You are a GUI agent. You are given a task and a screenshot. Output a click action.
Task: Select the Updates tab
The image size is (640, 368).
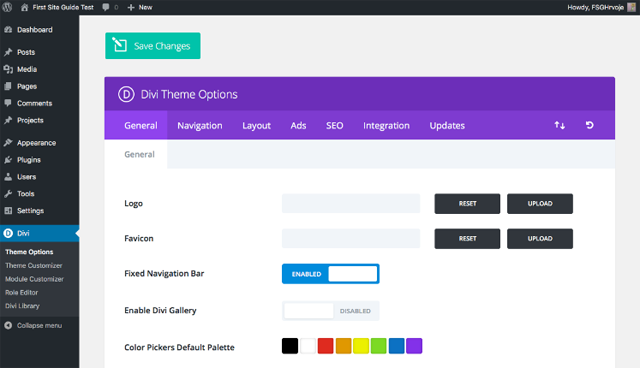(447, 125)
